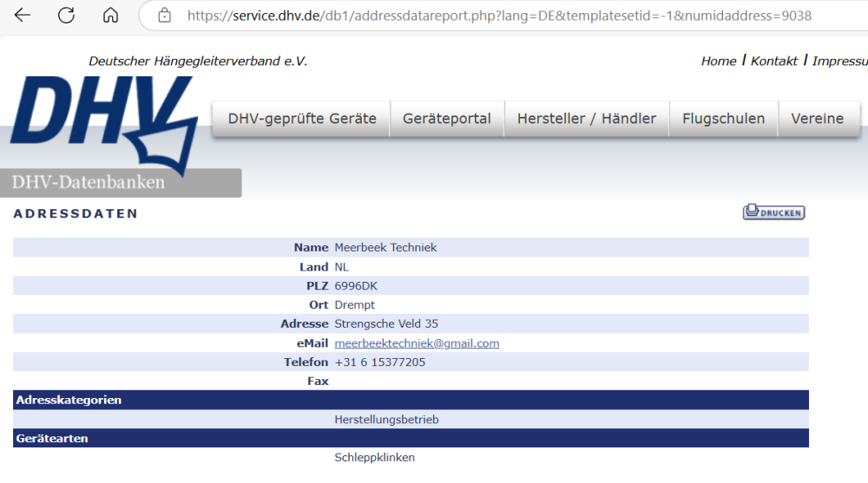This screenshot has width=868, height=483.
Task: Open Hersteller / Händler menu item
Action: [x=586, y=119]
